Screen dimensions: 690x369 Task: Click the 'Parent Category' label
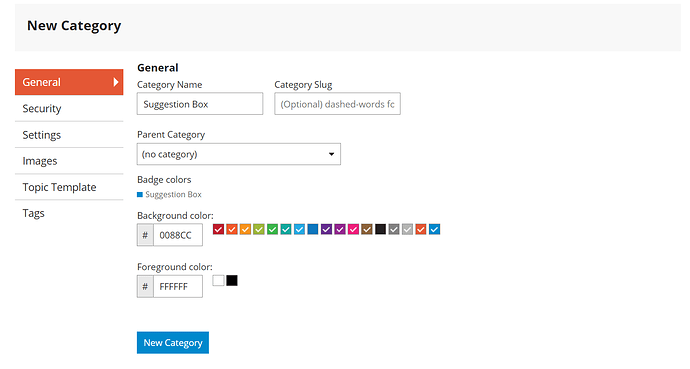coord(171,135)
